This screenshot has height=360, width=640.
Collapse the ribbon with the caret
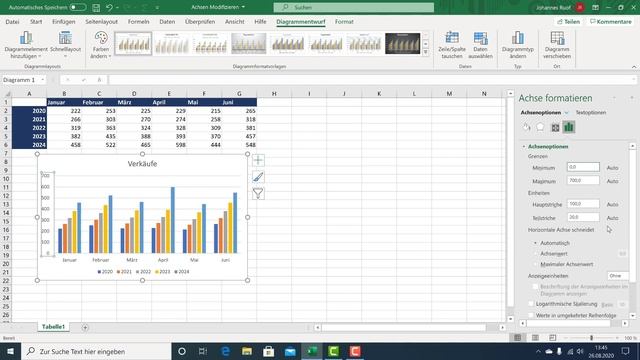pos(634,67)
